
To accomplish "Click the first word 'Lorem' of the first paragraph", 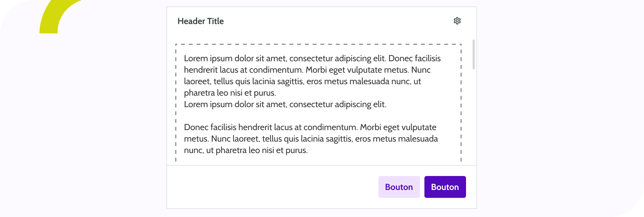I will [196, 58].
